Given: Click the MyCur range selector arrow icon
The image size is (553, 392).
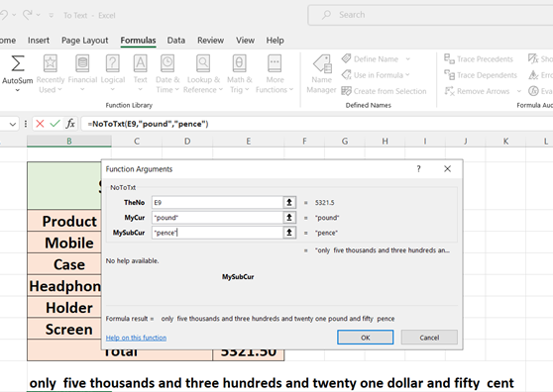Looking at the screenshot, I should pos(289,218).
